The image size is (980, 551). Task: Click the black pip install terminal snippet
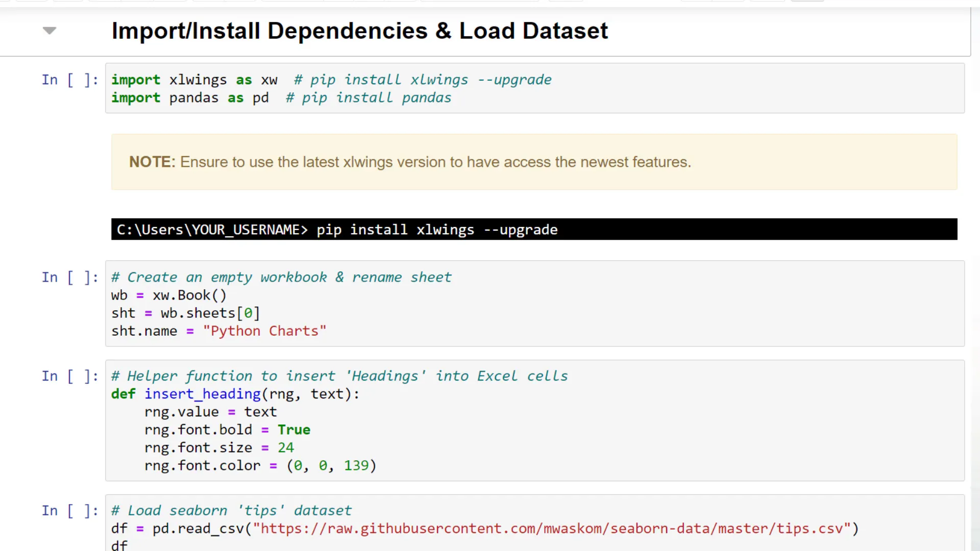pos(337,230)
